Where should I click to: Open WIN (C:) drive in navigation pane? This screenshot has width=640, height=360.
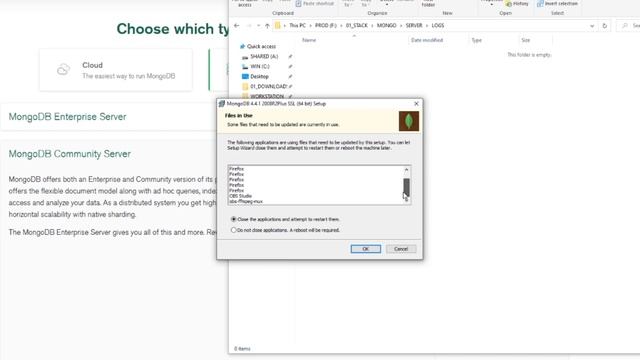point(260,66)
